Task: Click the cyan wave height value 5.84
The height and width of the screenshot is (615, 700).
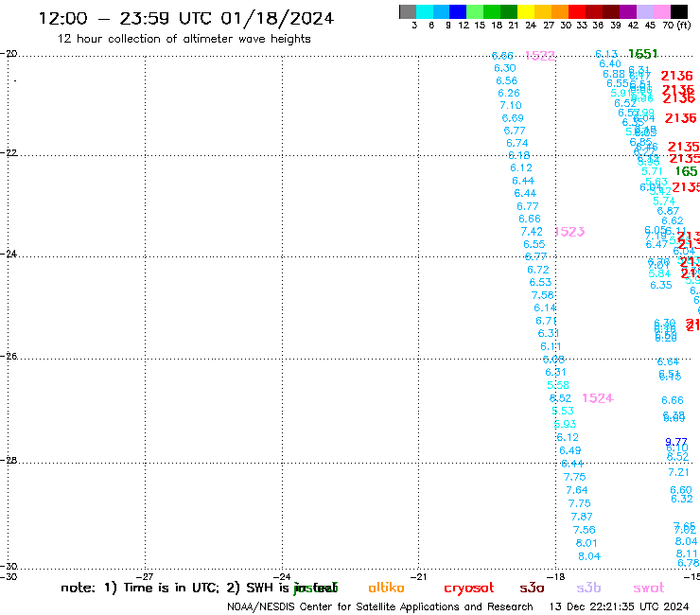Action: pyautogui.click(x=660, y=273)
